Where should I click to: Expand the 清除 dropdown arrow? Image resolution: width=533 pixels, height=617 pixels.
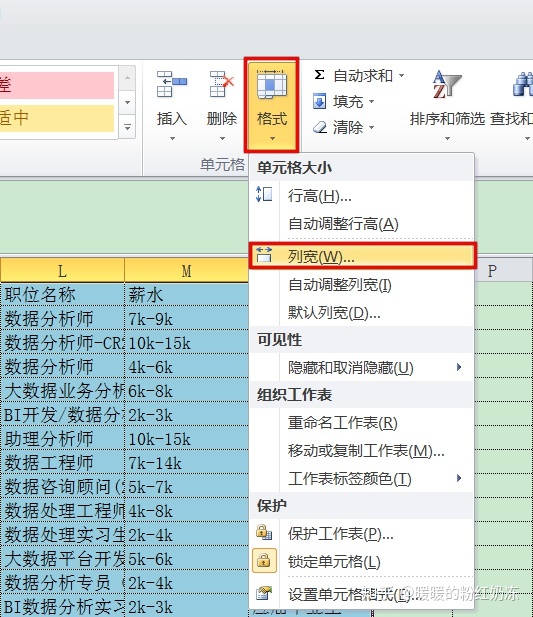tap(371, 127)
